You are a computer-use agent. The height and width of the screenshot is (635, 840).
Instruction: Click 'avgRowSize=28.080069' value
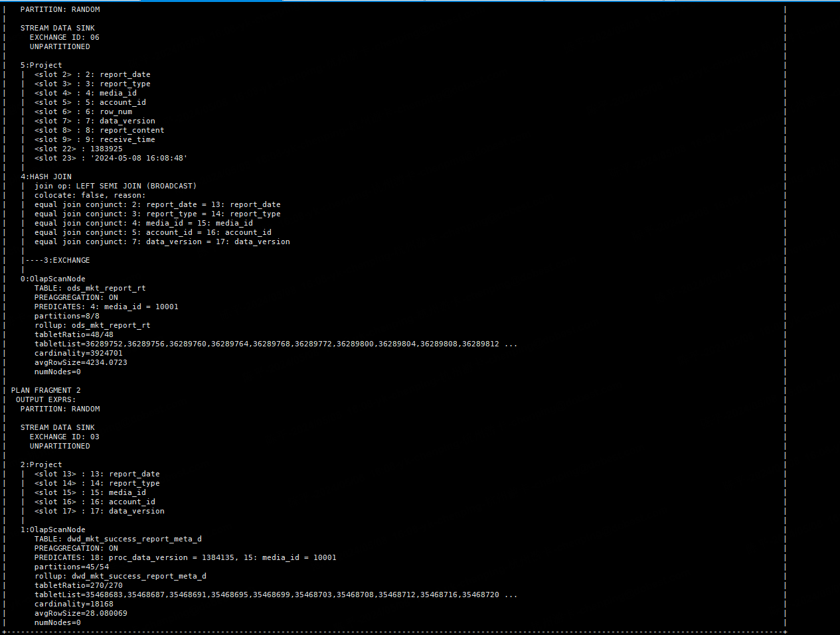click(x=81, y=613)
